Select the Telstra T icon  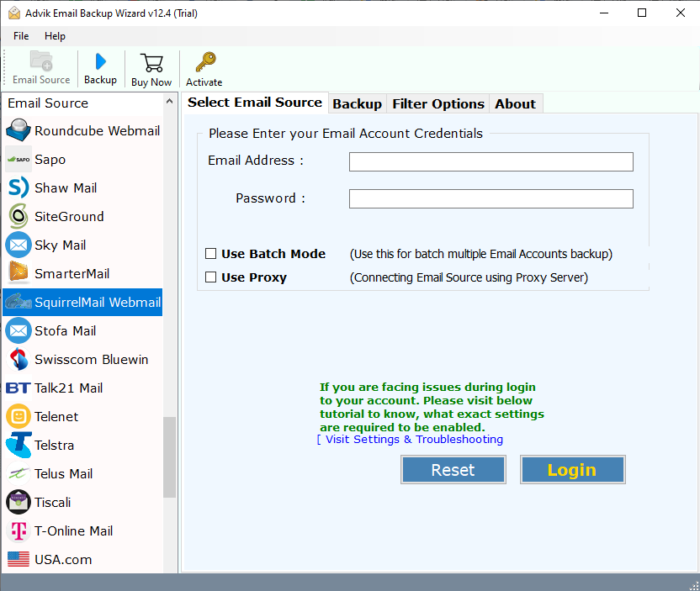tap(19, 445)
